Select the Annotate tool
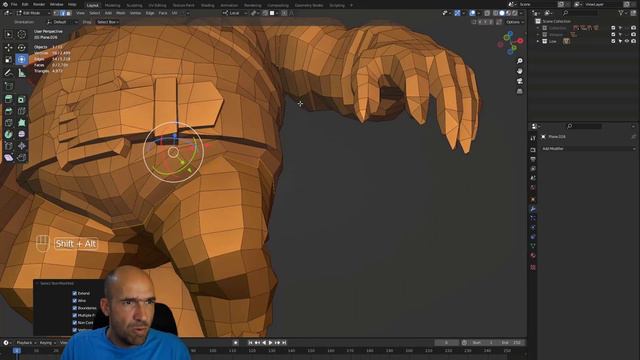 (9, 73)
